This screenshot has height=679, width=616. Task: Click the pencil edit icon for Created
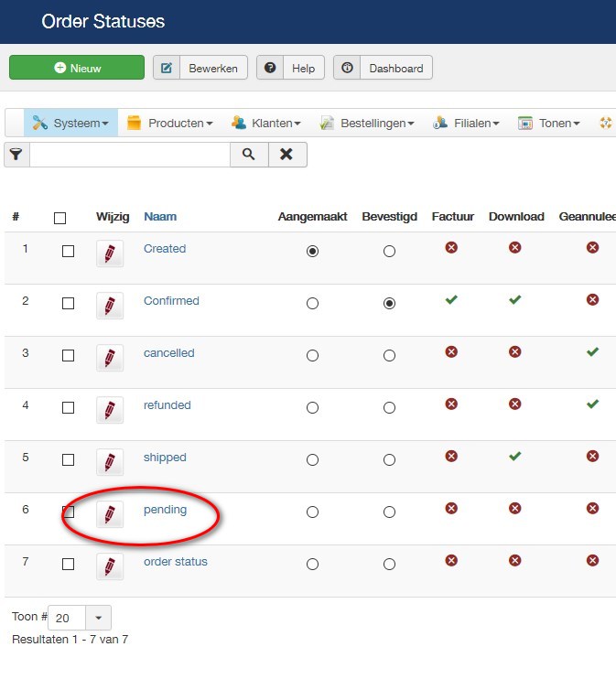tap(110, 253)
